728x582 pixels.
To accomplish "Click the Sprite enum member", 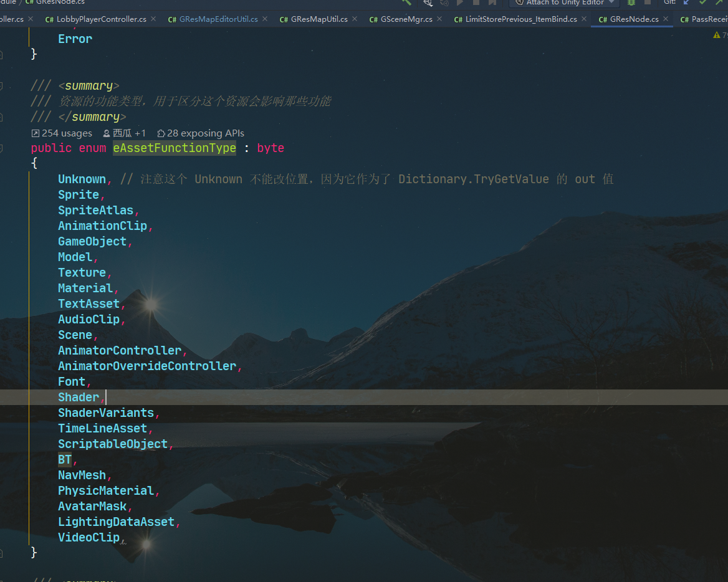I will 79,195.
